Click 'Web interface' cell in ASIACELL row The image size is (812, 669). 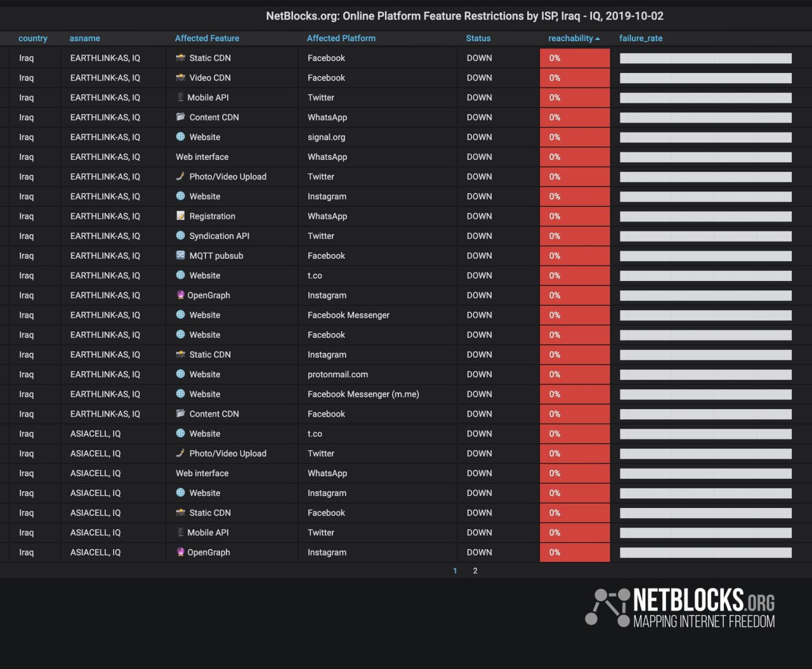202,473
